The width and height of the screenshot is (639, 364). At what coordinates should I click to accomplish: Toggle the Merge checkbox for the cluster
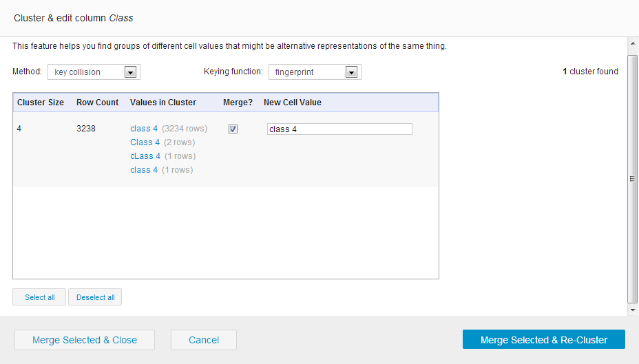pos(233,129)
